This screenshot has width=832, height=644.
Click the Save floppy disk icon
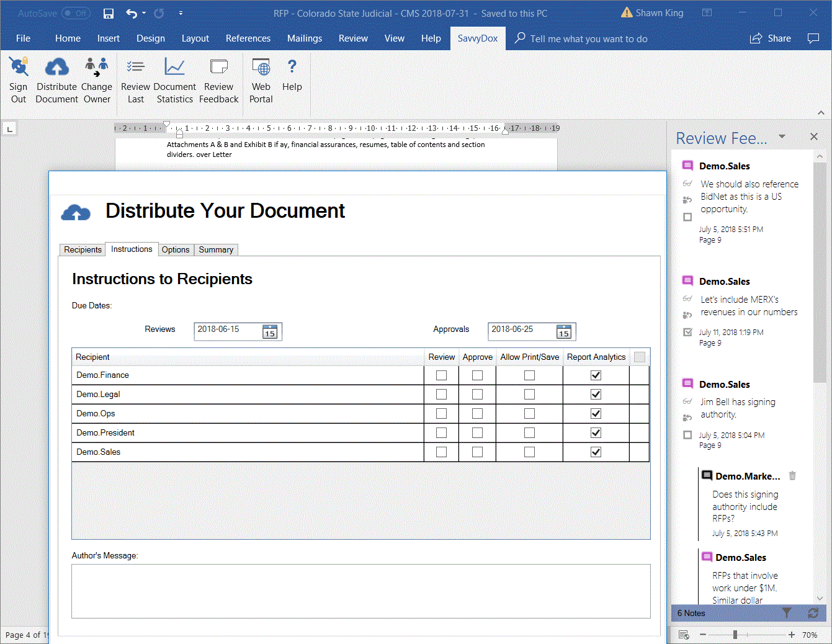pyautogui.click(x=109, y=13)
